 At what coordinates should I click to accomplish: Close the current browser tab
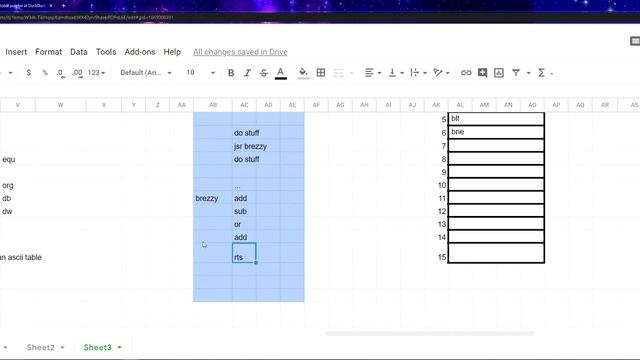[51, 6]
